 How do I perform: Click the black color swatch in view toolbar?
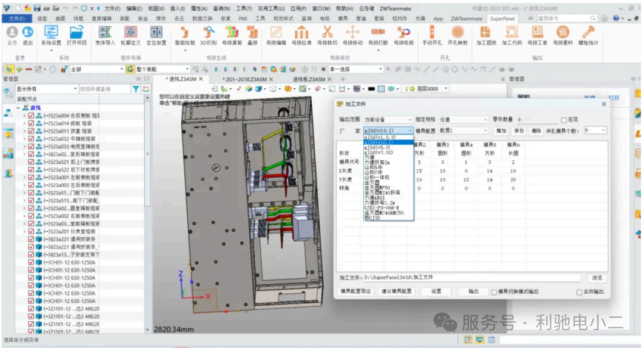371,89
